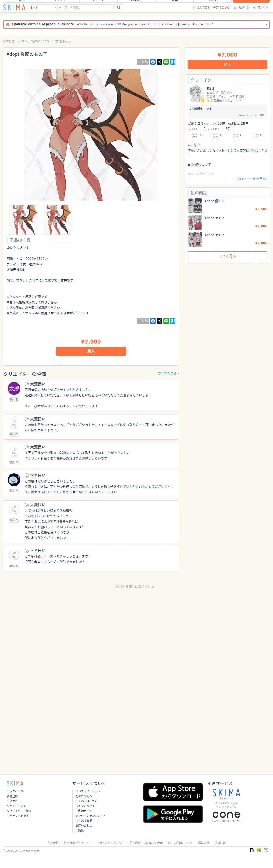This screenshot has height=868, width=273.
Task: Open Adopt 優等生 product thumbnail
Action: pos(195,206)
